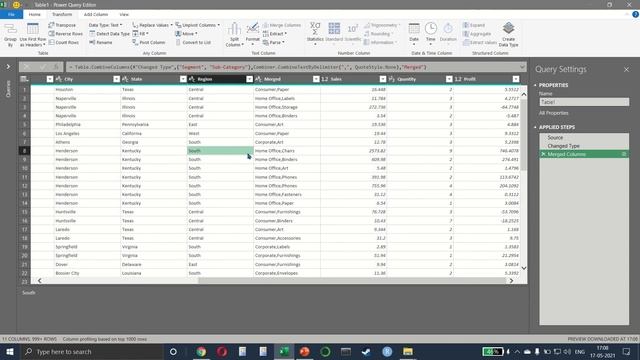This screenshot has height=360, width=640.
Task: Open Excel from the taskbar
Action: click(x=284, y=351)
